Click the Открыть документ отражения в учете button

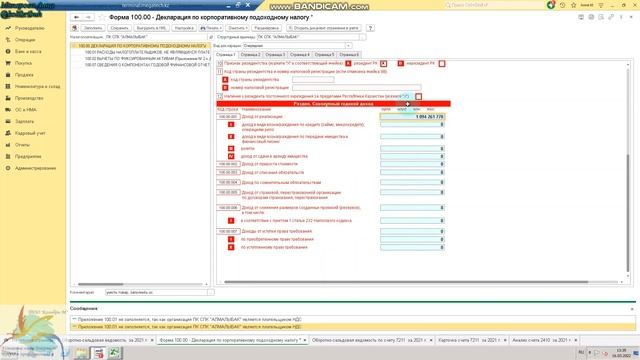coord(324,28)
